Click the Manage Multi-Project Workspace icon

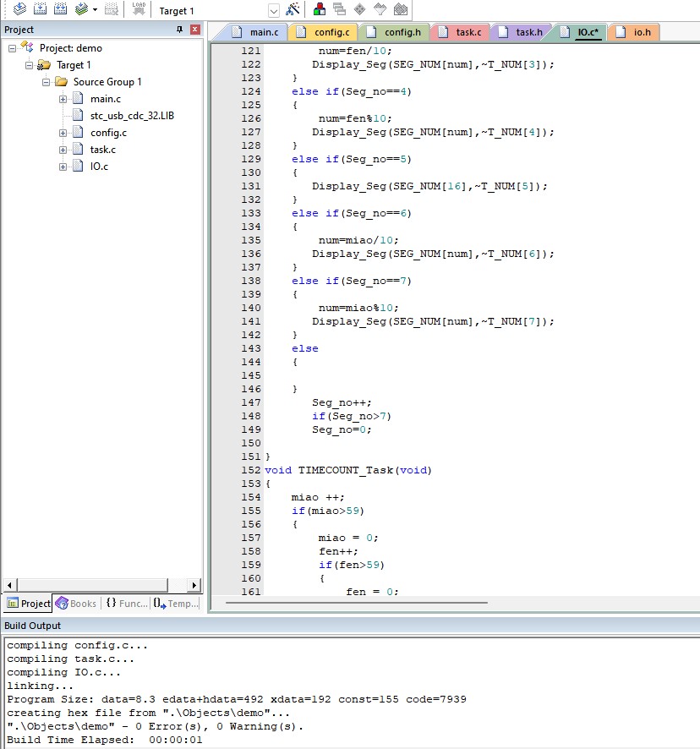click(x=339, y=9)
